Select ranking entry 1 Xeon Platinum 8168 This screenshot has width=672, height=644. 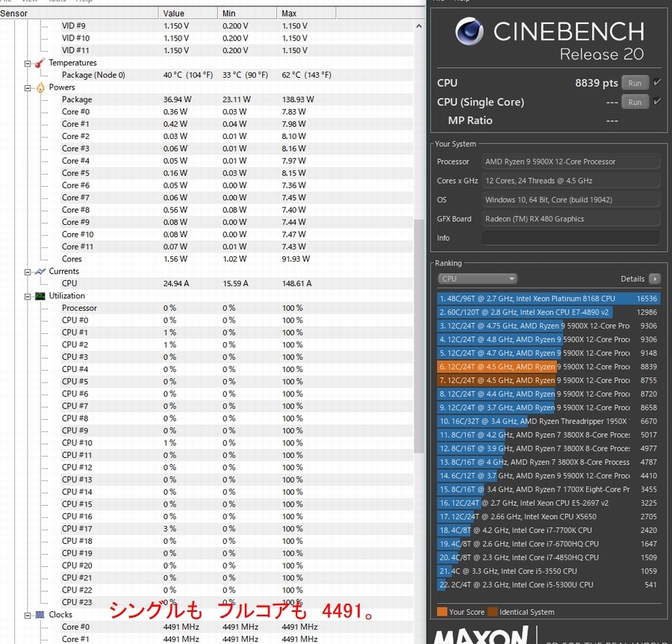[x=549, y=298]
